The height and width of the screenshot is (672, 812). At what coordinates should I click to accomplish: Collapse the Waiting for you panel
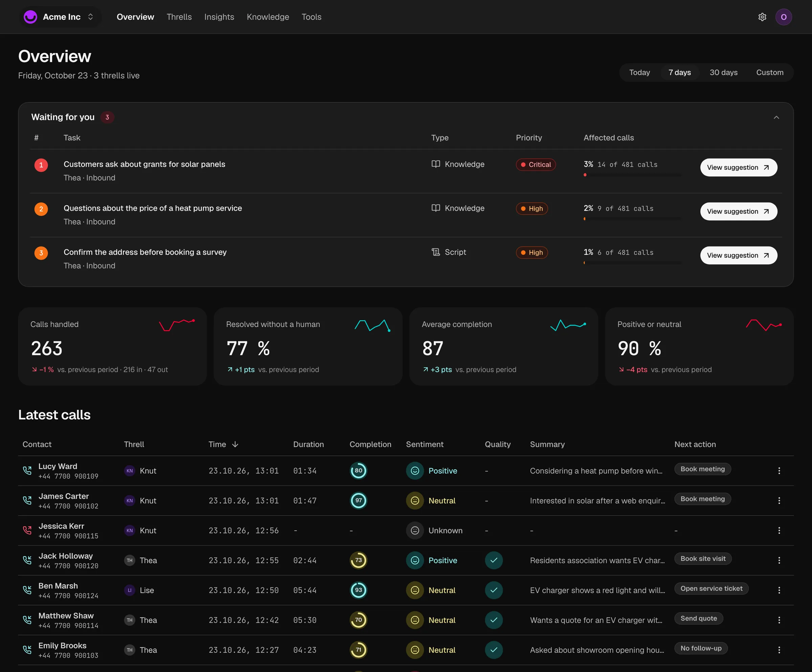pos(776,117)
